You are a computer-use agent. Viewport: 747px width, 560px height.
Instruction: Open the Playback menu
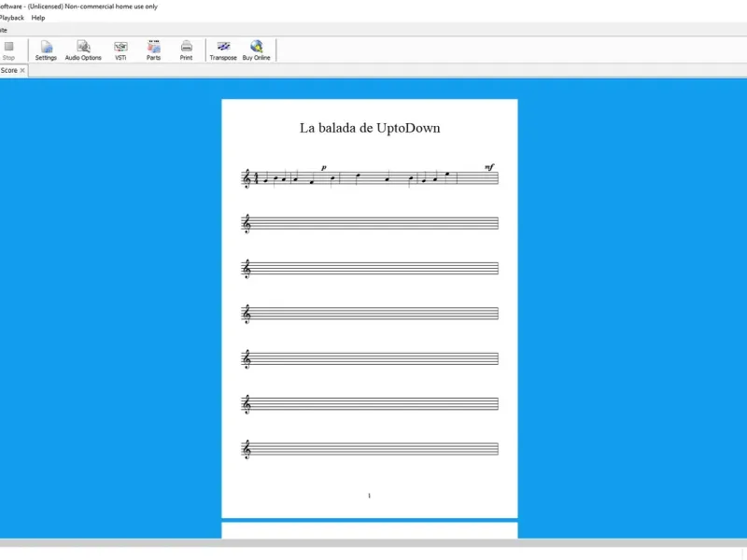pos(11,18)
